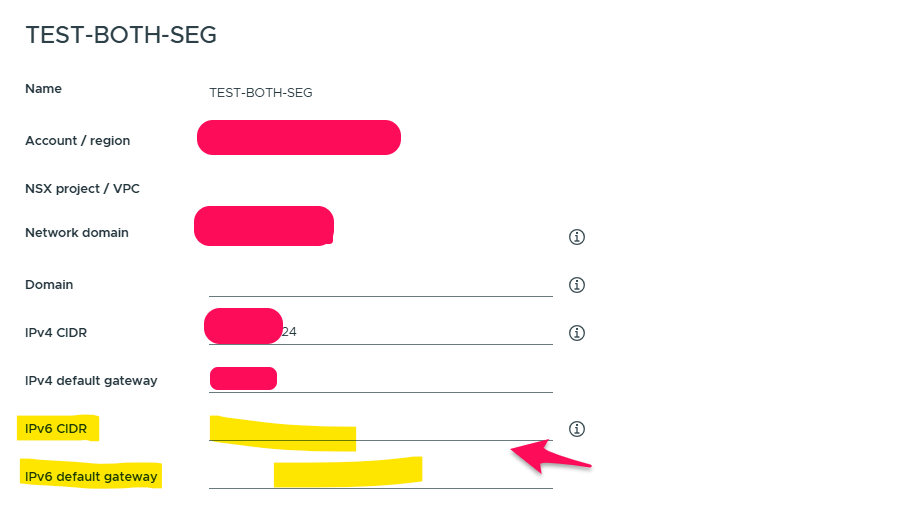
Task: Click the highlighted IPv6 CIDR label
Action: [x=56, y=429]
